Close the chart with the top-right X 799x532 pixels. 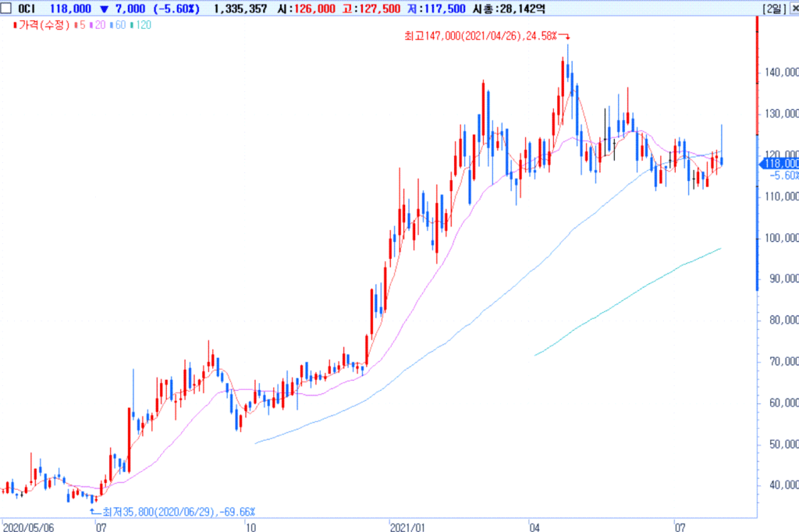tap(791, 9)
